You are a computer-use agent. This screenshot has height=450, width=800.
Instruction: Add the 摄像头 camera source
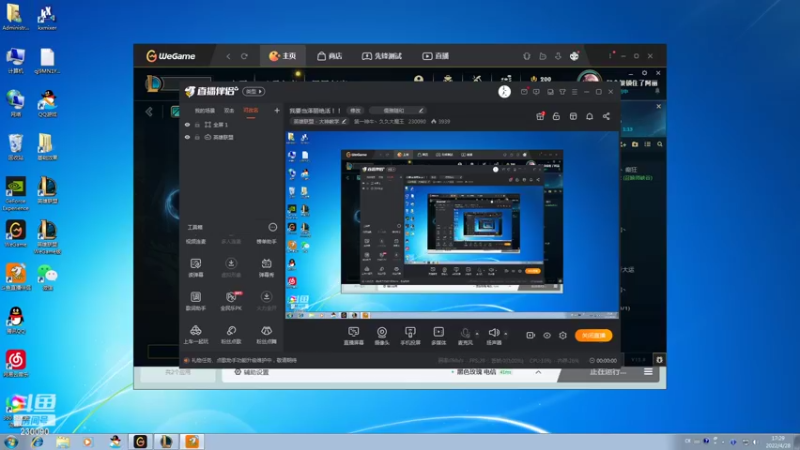coord(382,336)
